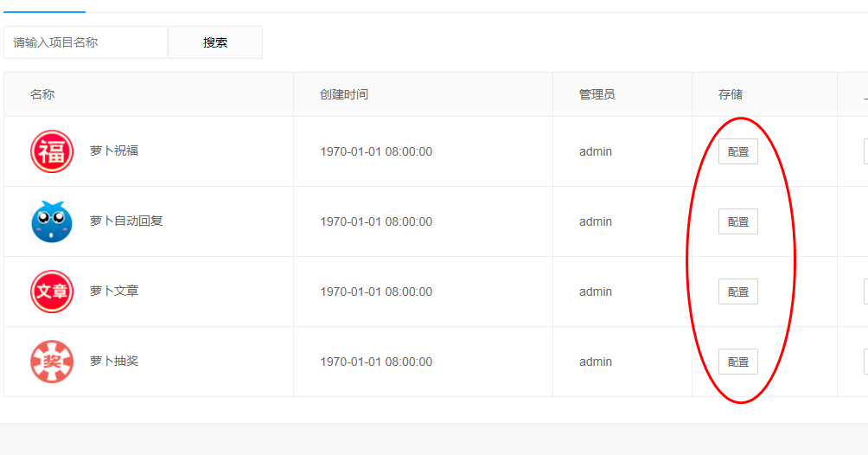Click the 管理员 column header
This screenshot has height=455, width=868.
coord(597,94)
